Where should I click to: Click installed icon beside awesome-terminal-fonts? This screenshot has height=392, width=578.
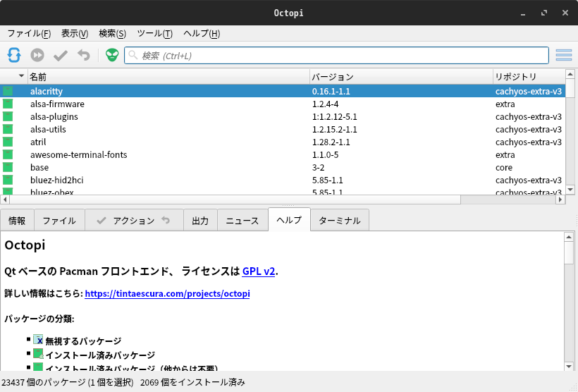(8, 154)
